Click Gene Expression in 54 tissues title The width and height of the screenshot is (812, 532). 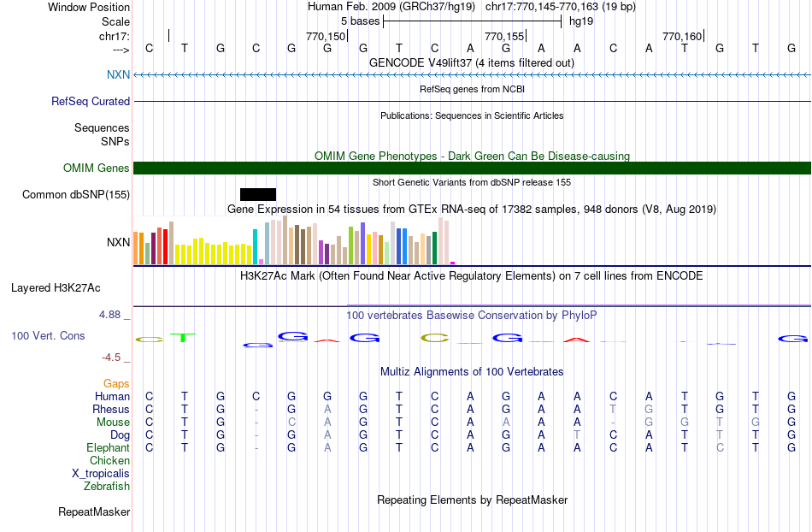pos(472,210)
